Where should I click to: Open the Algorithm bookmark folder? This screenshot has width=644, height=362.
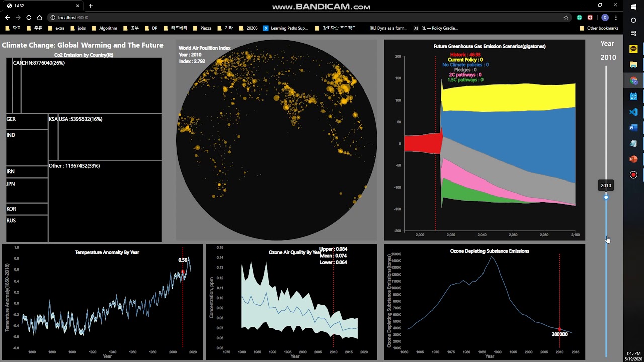point(104,28)
